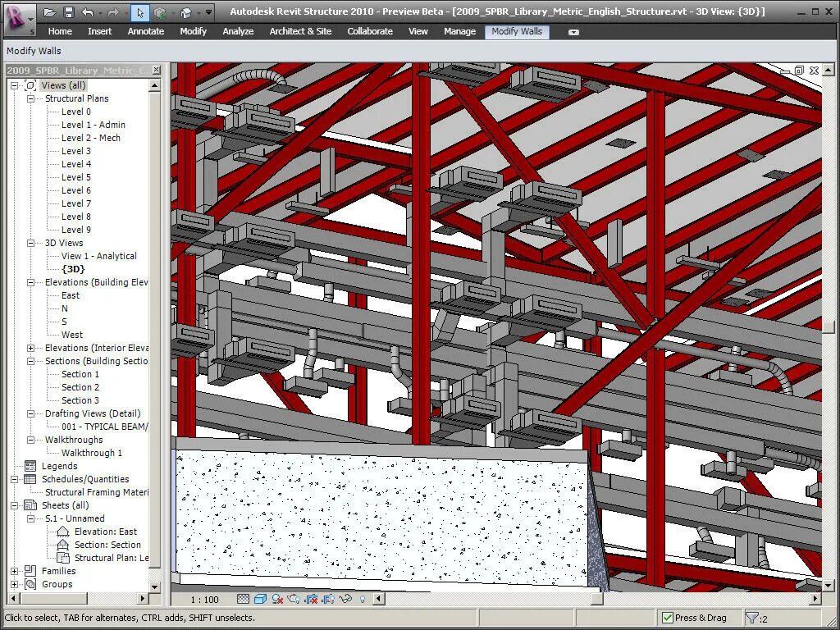This screenshot has height=630, width=840.
Task: Select Level 1 - Admin structural plan
Action: click(x=93, y=125)
